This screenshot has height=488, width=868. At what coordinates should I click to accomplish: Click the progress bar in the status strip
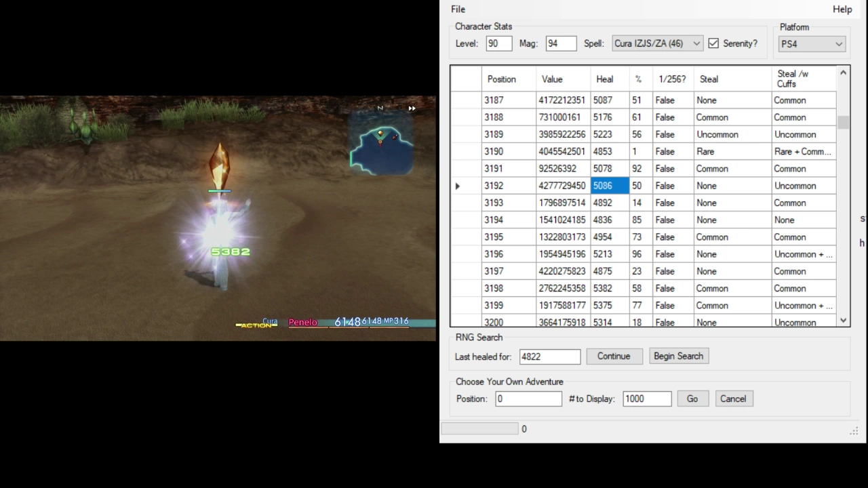(x=479, y=428)
